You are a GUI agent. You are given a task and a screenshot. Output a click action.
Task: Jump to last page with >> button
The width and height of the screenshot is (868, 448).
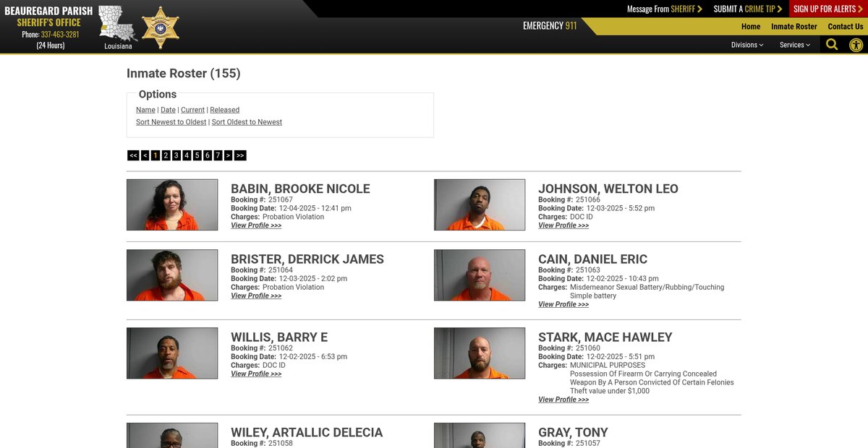(240, 155)
